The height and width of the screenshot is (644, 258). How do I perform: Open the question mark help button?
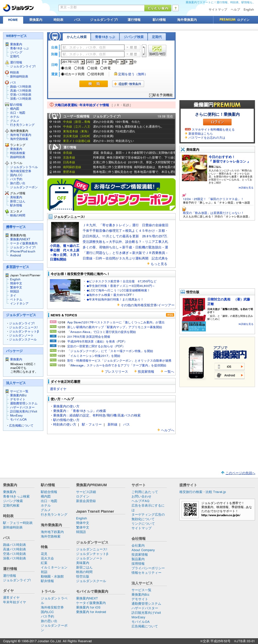[x=176, y=8]
